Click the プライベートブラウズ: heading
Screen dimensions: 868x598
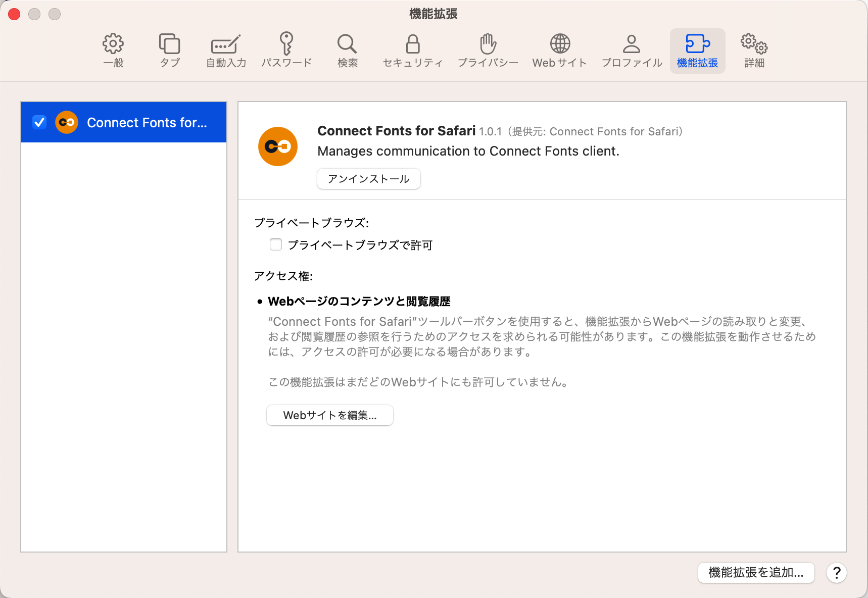pyautogui.click(x=312, y=223)
